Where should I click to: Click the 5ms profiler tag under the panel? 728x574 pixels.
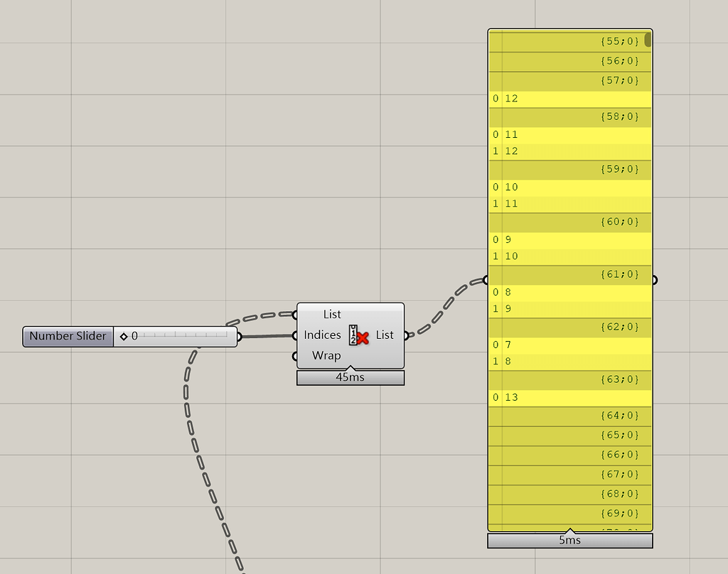click(570, 540)
